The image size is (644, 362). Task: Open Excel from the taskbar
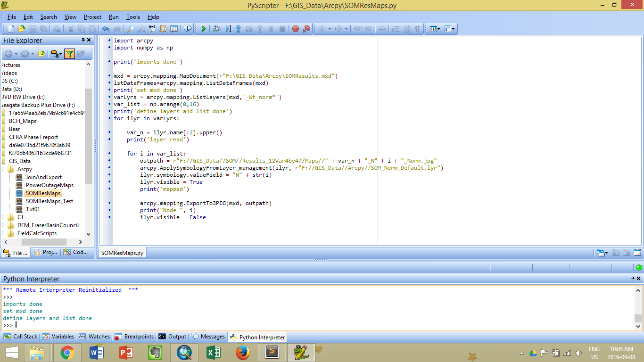point(213,353)
